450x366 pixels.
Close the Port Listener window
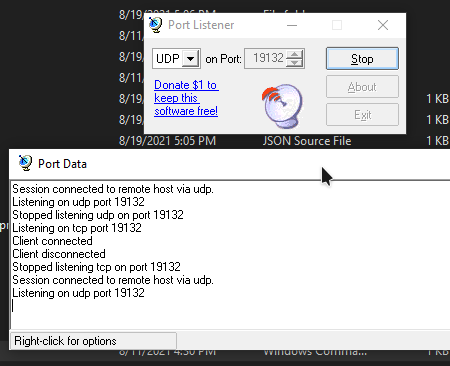click(x=383, y=25)
